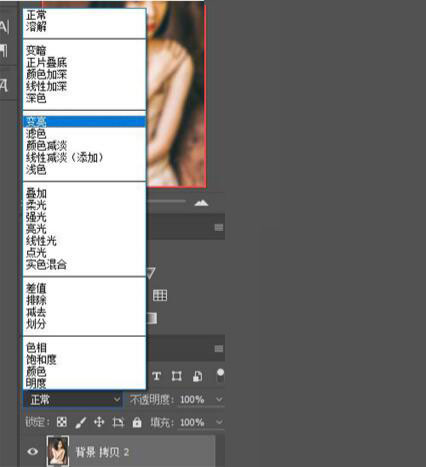This screenshot has width=426, height=467.
Task: Click the 不透明度 100% value field
Action: [x=192, y=399]
